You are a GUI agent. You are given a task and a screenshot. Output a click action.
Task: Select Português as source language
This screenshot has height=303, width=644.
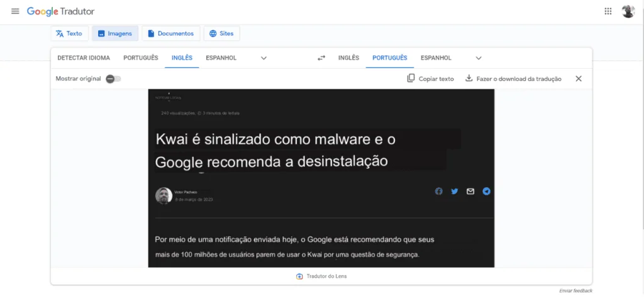[141, 58]
